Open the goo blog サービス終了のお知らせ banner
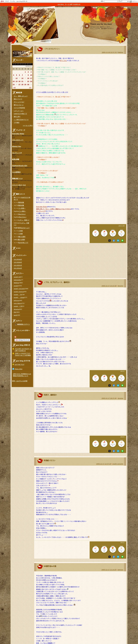This screenshot has width=138, height=644. pos(69,4)
